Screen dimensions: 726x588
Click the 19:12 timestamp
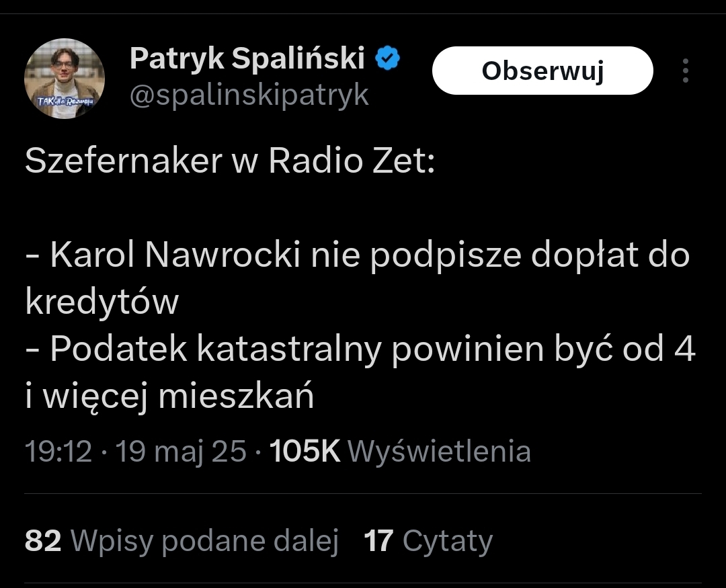[58, 451]
